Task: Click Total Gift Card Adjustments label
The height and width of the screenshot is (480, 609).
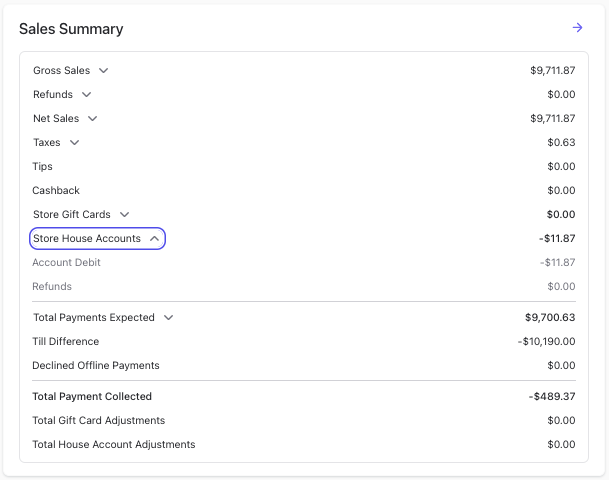Action: click(99, 421)
